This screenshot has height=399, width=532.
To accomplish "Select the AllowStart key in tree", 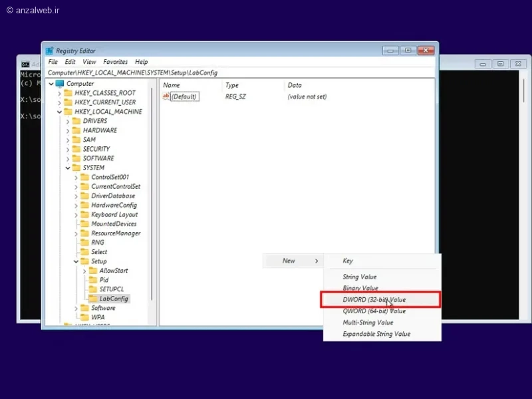I will 113,271.
